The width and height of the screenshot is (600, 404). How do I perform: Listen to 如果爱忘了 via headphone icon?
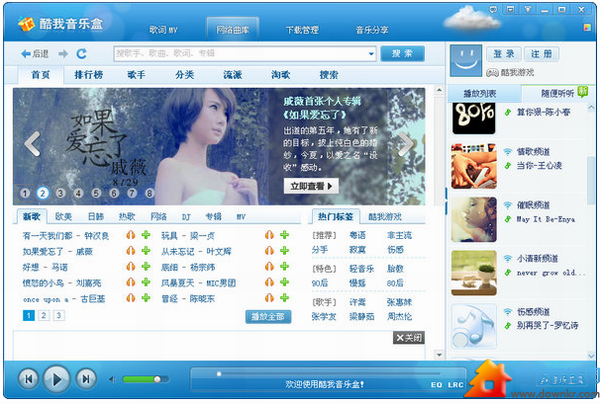coord(131,251)
